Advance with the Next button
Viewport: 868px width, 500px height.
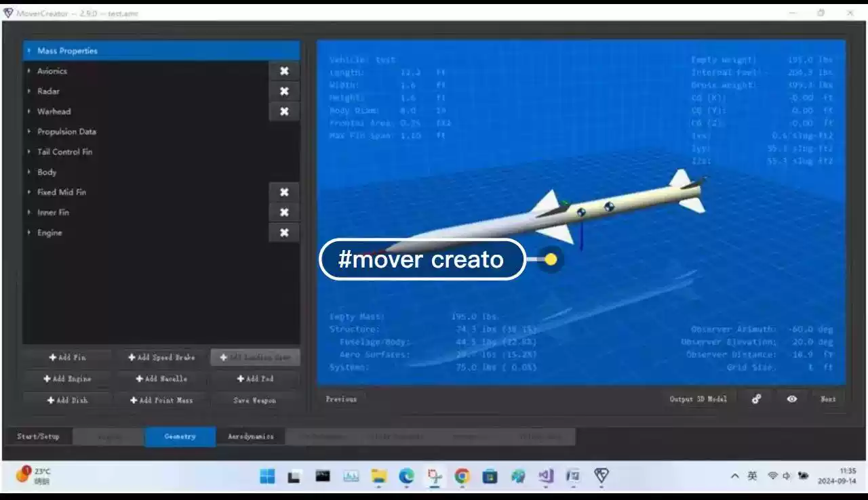(828, 399)
